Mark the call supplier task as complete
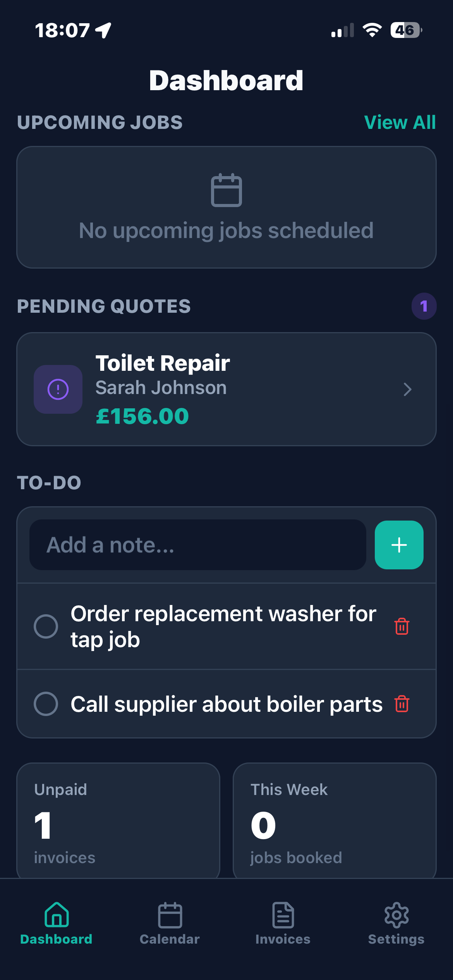This screenshot has height=980, width=453. (x=46, y=703)
